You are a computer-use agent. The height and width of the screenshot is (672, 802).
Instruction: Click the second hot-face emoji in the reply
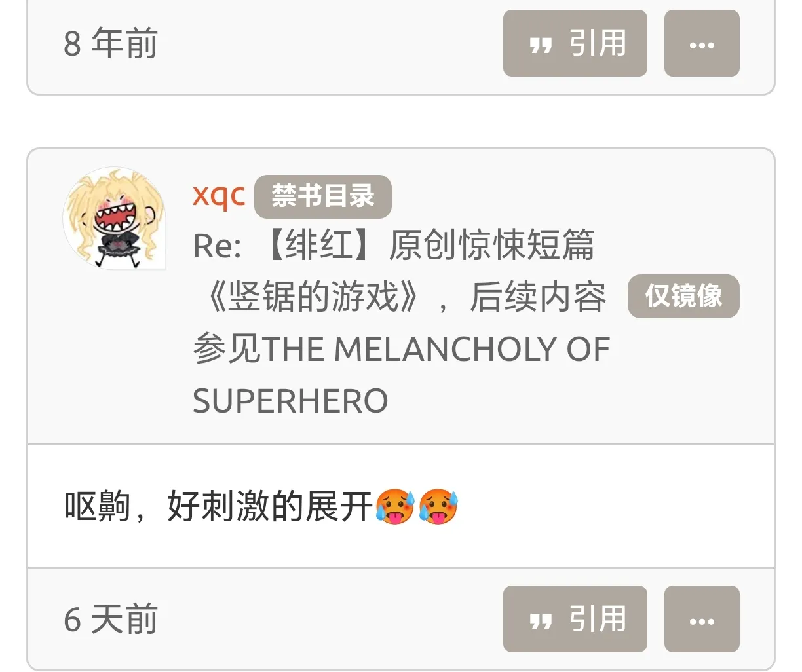tap(438, 506)
